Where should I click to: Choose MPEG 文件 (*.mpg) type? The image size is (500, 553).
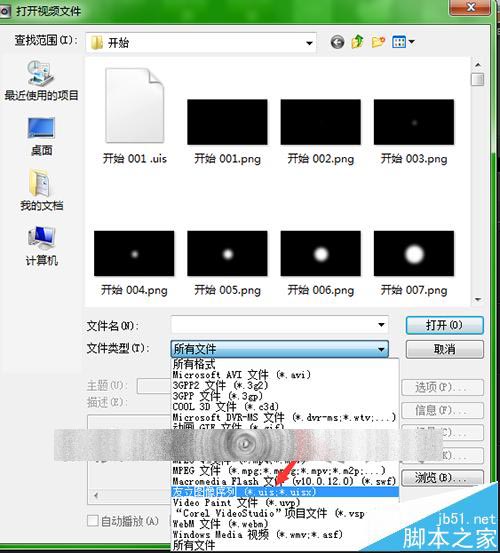coord(285,470)
